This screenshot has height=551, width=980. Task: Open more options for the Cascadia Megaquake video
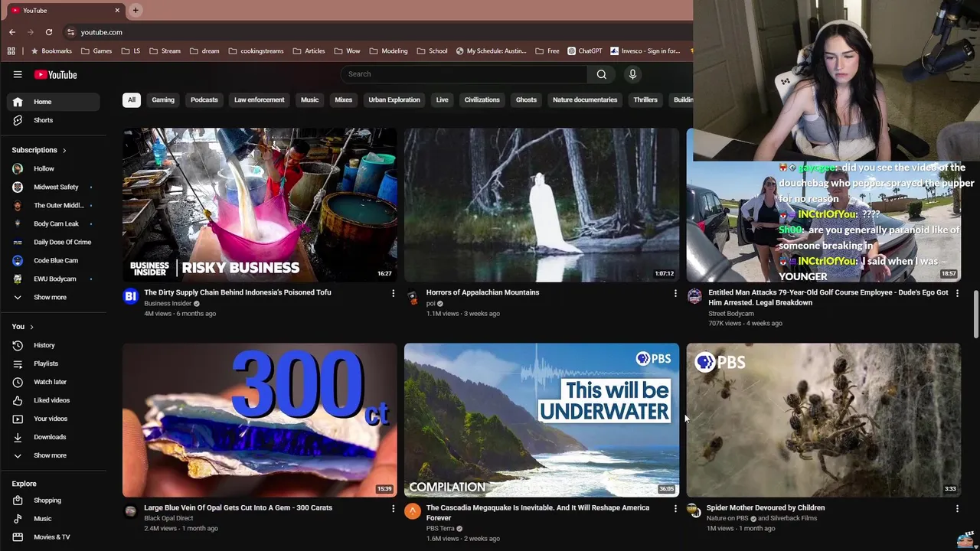[675, 508]
